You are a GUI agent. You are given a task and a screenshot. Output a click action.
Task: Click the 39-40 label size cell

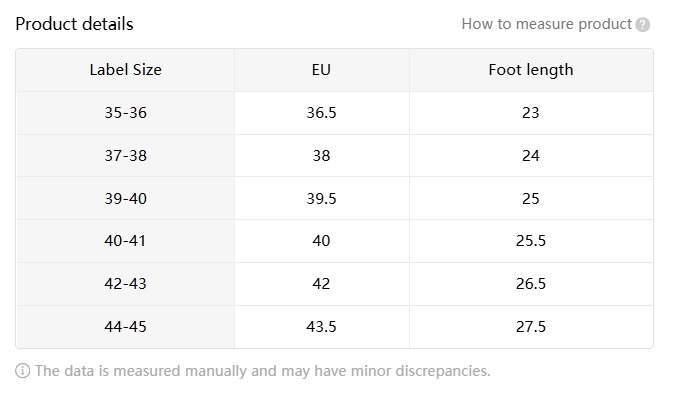coord(125,199)
